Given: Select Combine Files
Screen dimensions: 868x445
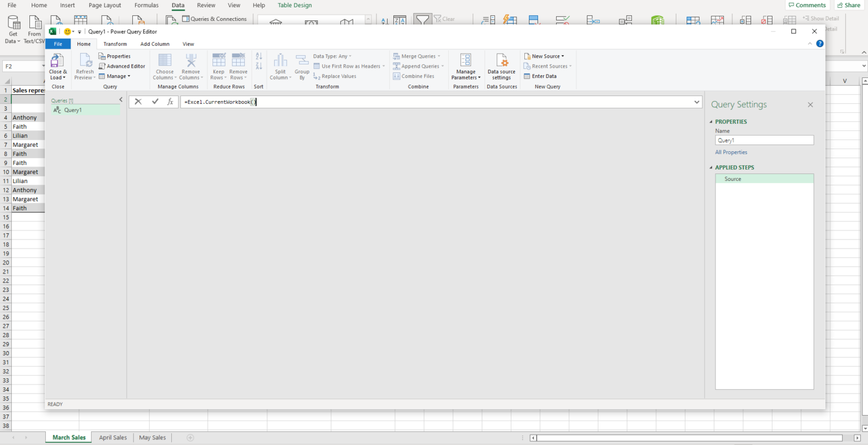Looking at the screenshot, I should click(x=416, y=76).
